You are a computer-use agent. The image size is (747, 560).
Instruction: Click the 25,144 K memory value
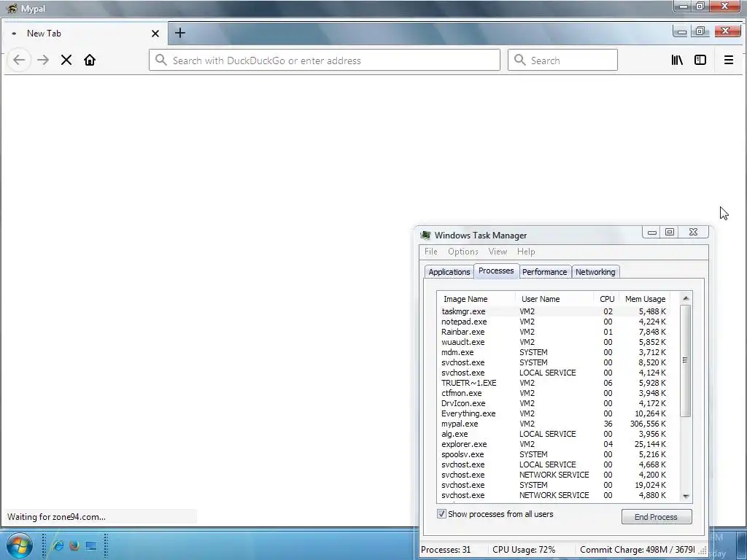[x=650, y=444]
